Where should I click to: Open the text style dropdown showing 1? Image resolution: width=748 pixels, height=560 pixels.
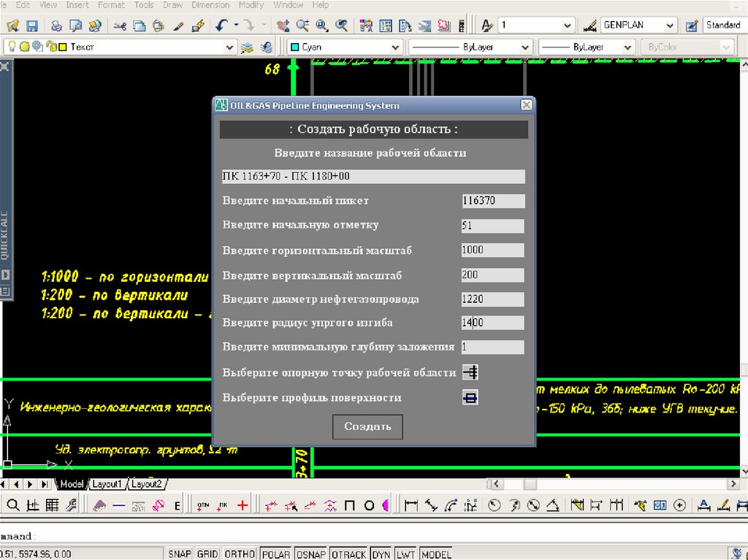[567, 26]
